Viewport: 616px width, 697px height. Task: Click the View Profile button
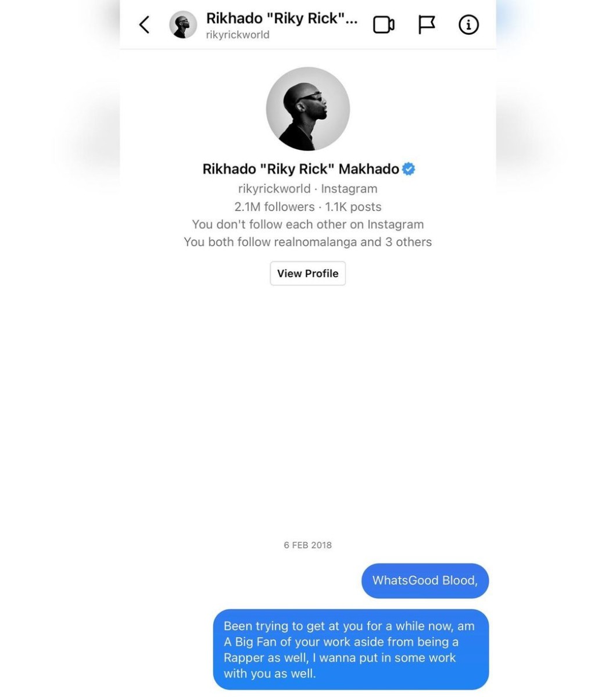point(308,274)
